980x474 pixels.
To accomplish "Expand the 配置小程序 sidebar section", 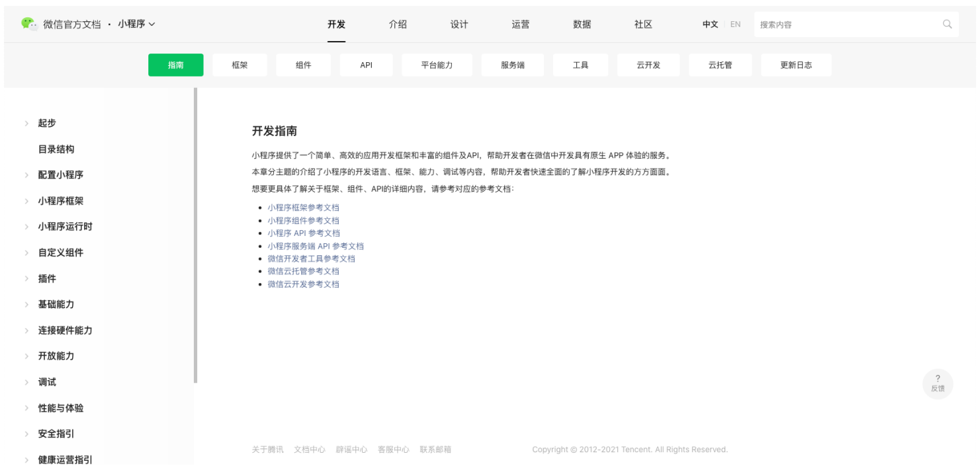I will point(61,175).
